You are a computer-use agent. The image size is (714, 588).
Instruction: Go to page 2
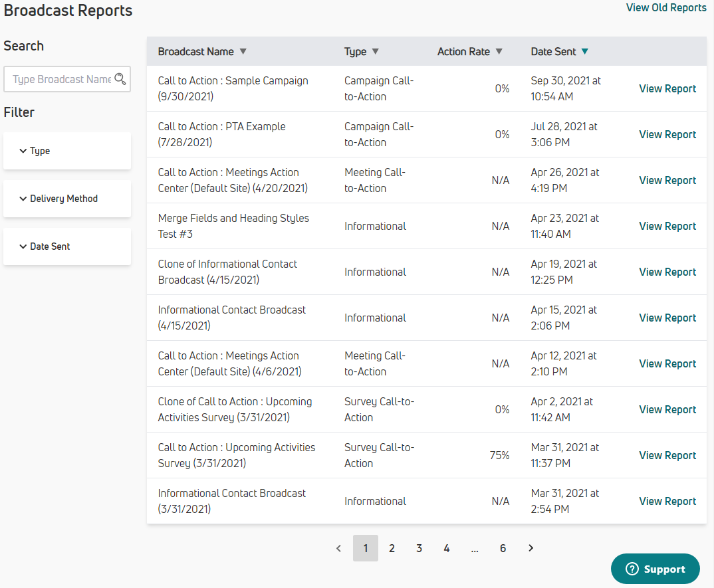pos(392,548)
